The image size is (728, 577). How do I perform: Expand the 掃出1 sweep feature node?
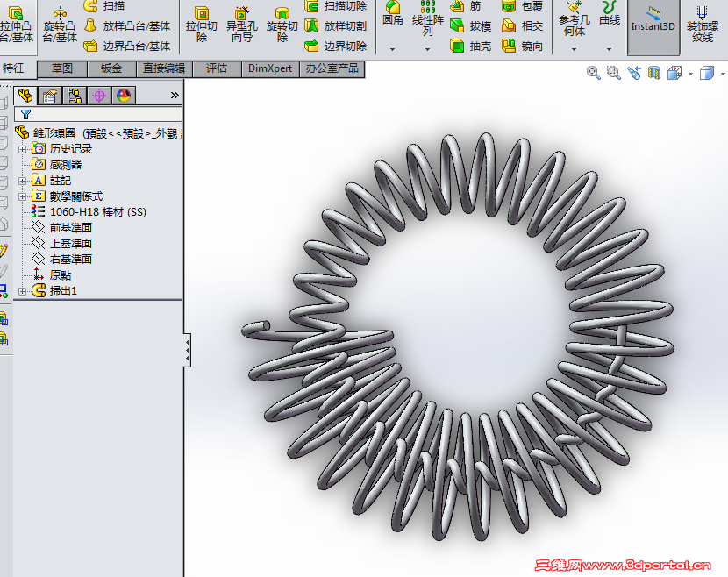click(x=22, y=291)
